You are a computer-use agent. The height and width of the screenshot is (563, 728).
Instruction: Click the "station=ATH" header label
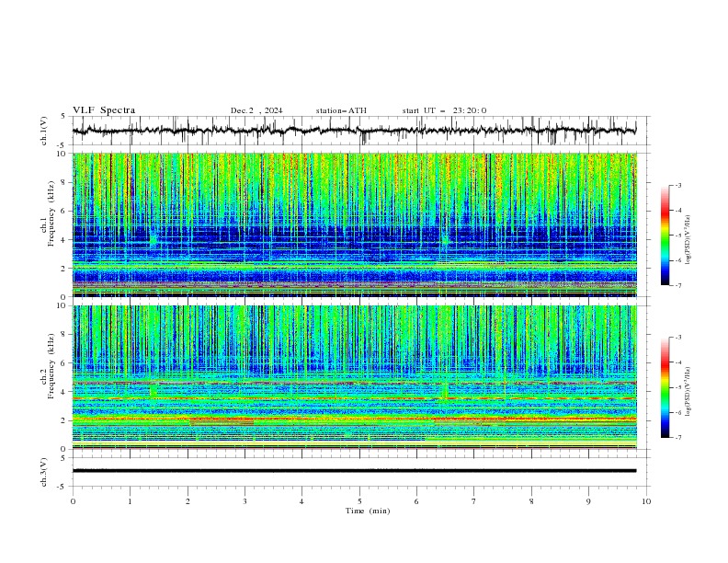point(341,110)
